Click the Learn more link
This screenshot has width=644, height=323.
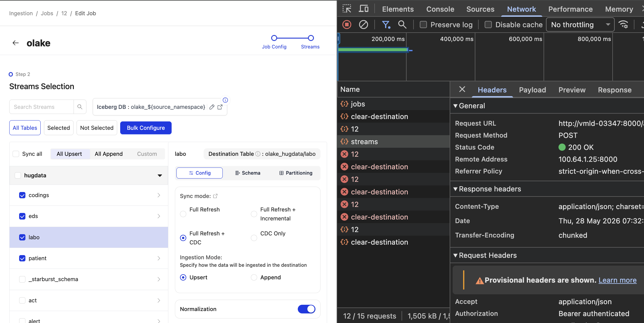point(617,280)
